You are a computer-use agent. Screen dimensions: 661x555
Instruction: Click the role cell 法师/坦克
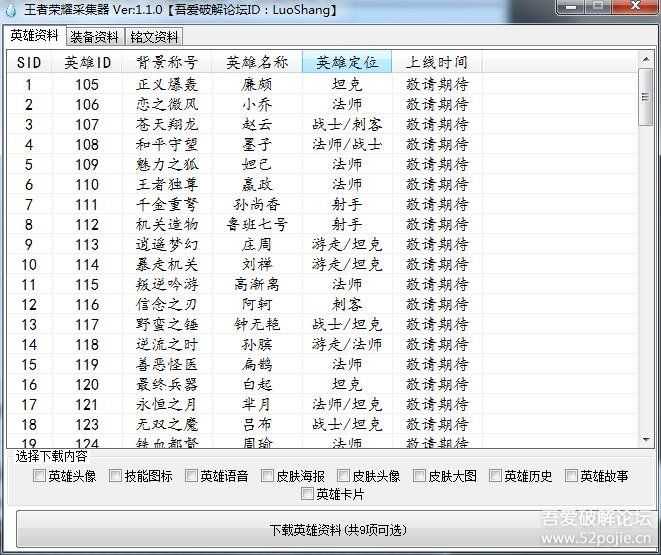point(347,405)
